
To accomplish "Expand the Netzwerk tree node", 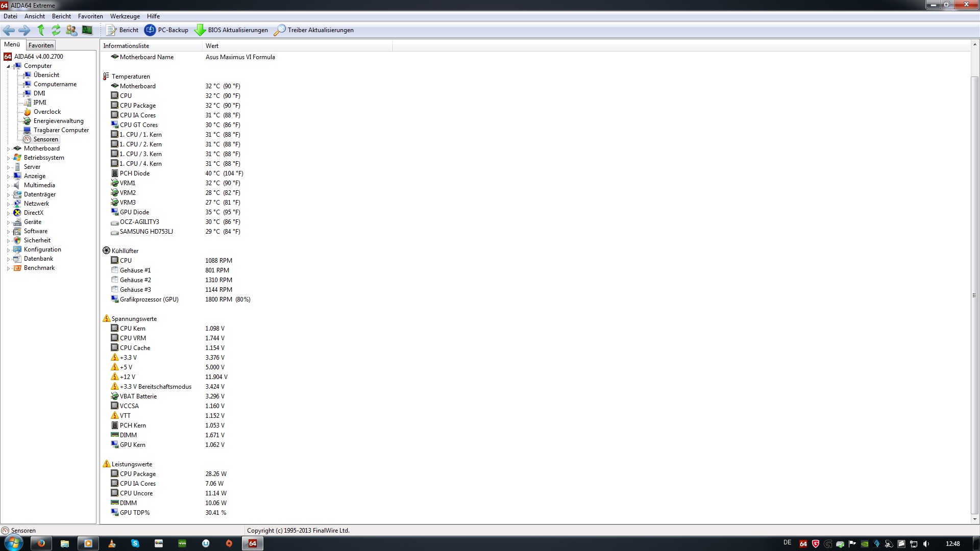I will point(8,204).
